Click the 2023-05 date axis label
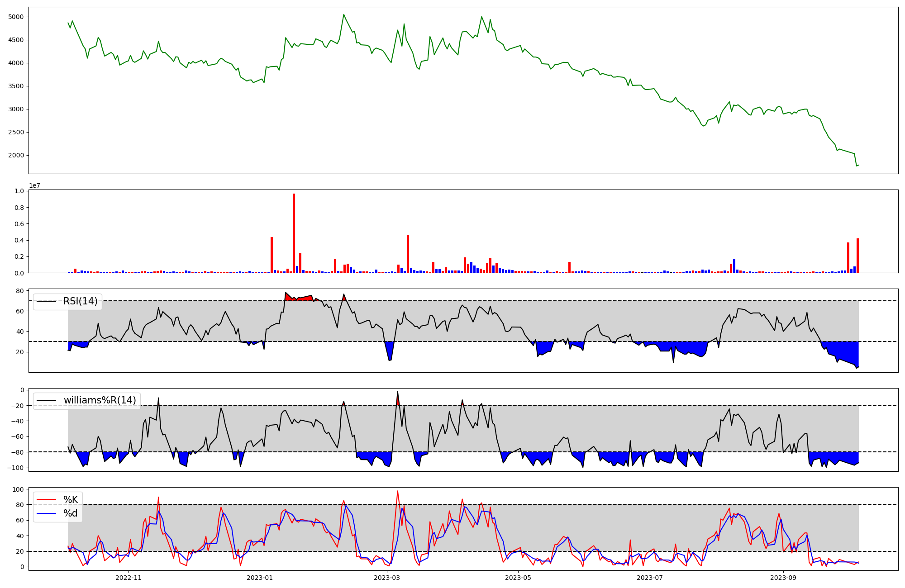905x588 pixels. pos(518,578)
